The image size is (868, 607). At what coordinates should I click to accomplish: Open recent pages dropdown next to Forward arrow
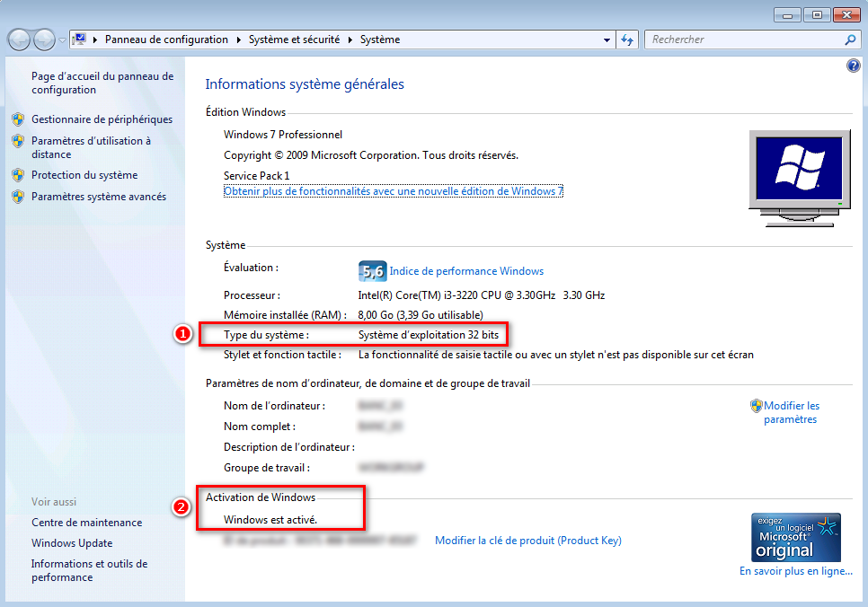click(x=62, y=40)
